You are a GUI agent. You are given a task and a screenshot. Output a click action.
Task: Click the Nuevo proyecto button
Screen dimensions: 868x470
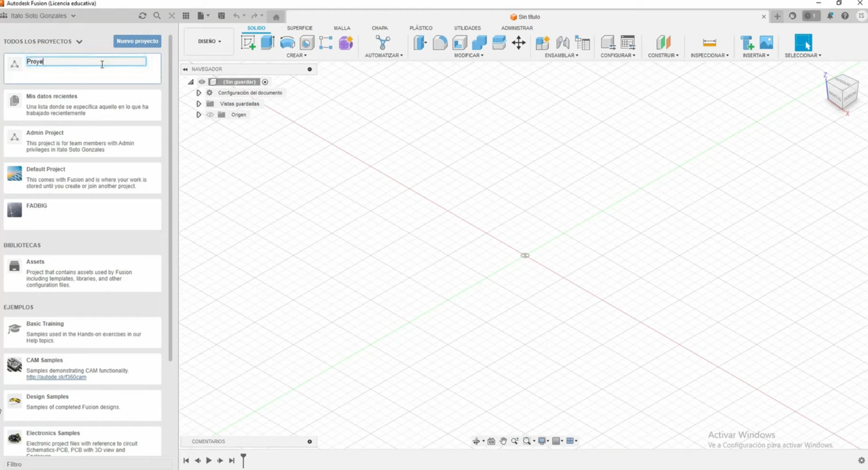[x=137, y=41]
